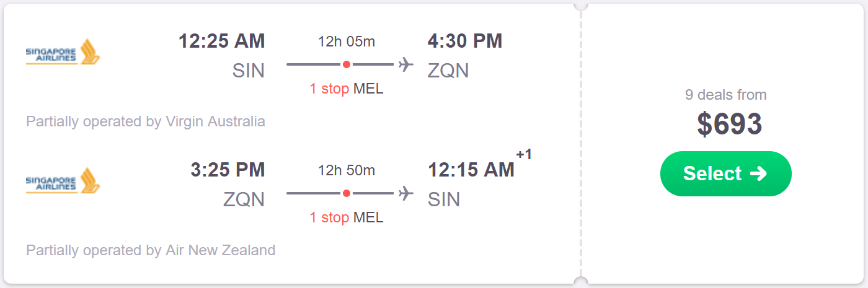Viewport: 868px width, 288px height.
Task: Click the red stop dot on return flight
Action: pyautogui.click(x=347, y=193)
